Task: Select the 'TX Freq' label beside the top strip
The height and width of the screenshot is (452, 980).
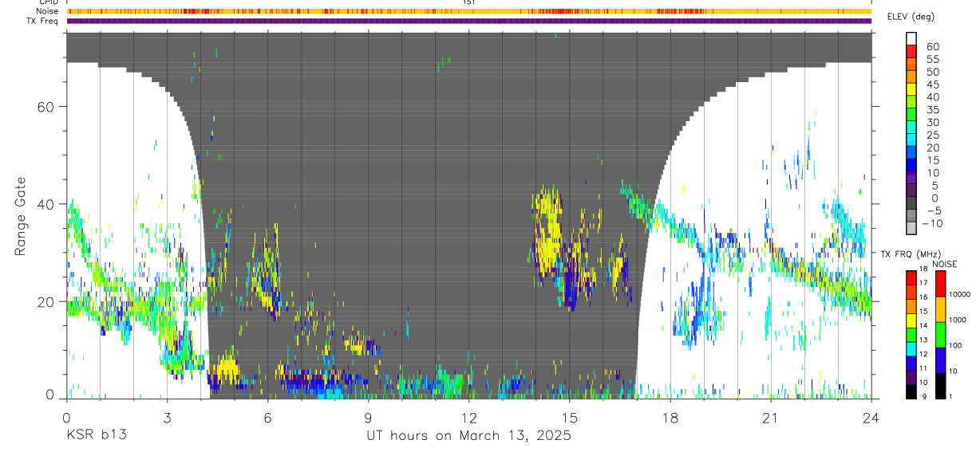Action: [x=41, y=21]
